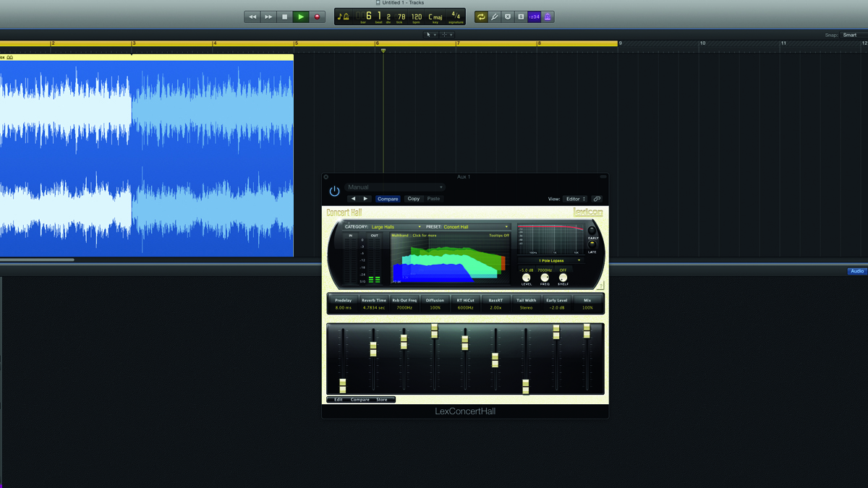Open the Tuner icon in the control bar

click(x=495, y=17)
